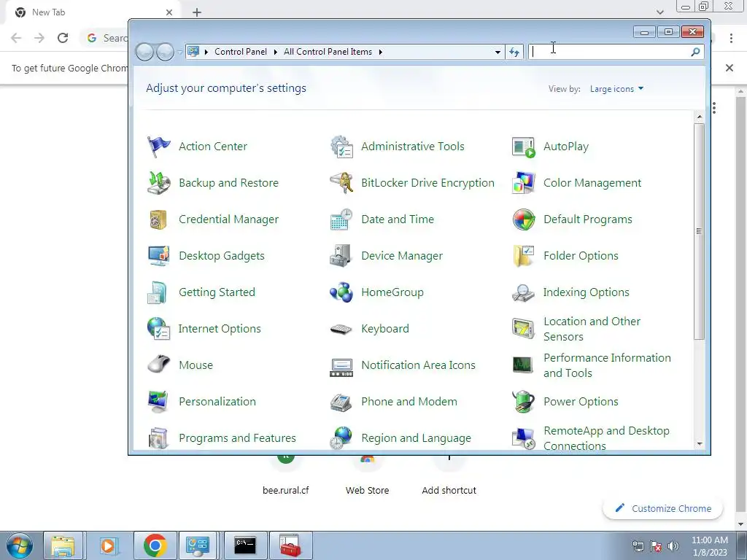The height and width of the screenshot is (560, 747).
Task: Open the Getting Started icon
Action: (158, 292)
